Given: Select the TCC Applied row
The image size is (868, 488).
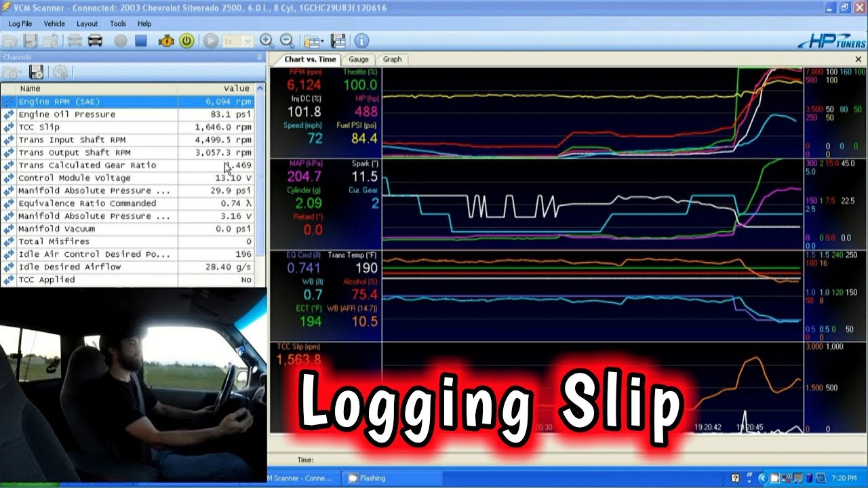Looking at the screenshot, I should [127, 279].
